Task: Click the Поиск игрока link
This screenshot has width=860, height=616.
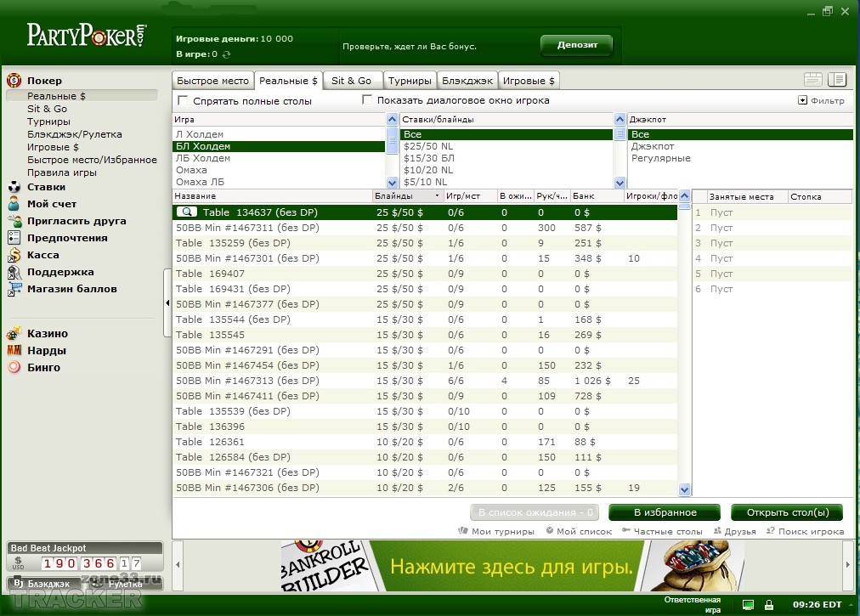Action: click(806, 532)
